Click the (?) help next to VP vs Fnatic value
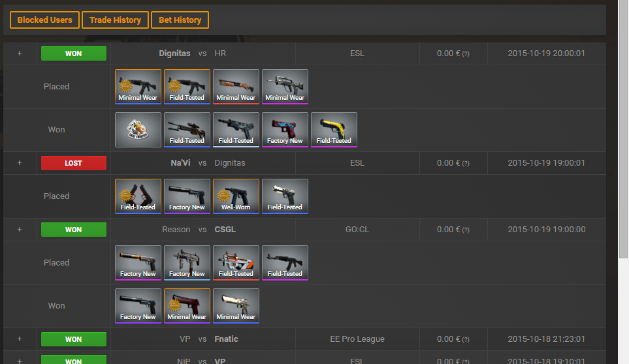Viewport: 629px width, 364px height. tap(466, 340)
